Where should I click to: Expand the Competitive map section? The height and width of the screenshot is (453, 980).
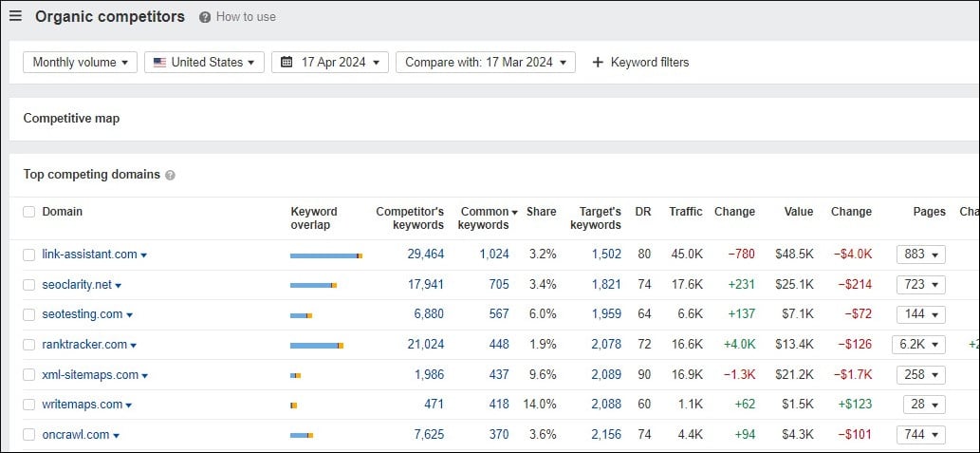pos(71,119)
